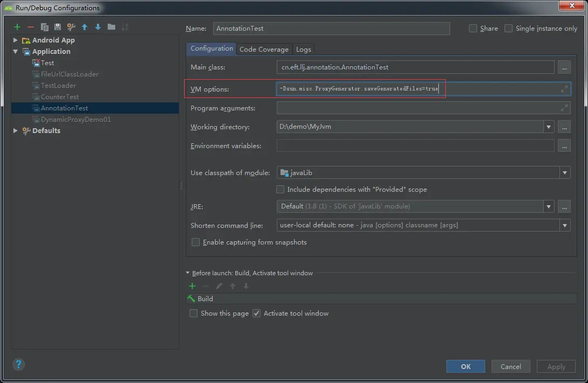Click the Apply button

[x=556, y=366]
